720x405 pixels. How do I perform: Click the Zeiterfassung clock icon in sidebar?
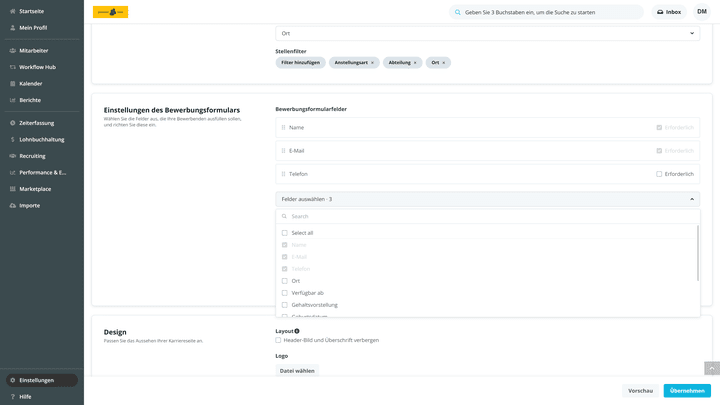pyautogui.click(x=13, y=123)
